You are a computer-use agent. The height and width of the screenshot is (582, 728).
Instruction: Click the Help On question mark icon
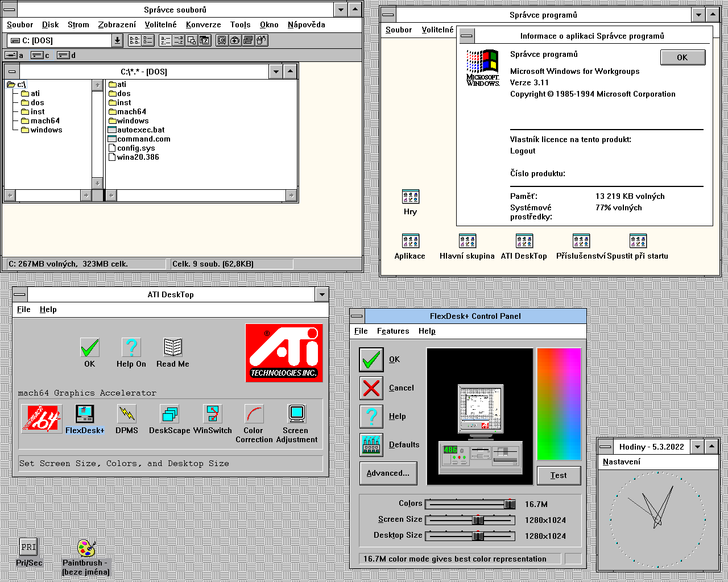[131, 347]
